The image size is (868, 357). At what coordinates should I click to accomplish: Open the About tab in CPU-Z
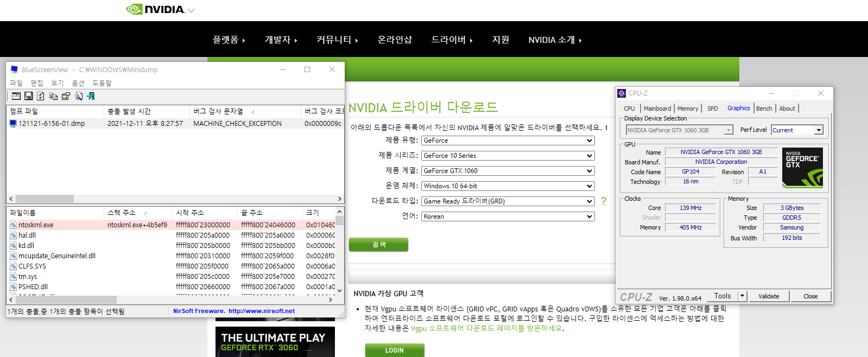click(x=787, y=109)
